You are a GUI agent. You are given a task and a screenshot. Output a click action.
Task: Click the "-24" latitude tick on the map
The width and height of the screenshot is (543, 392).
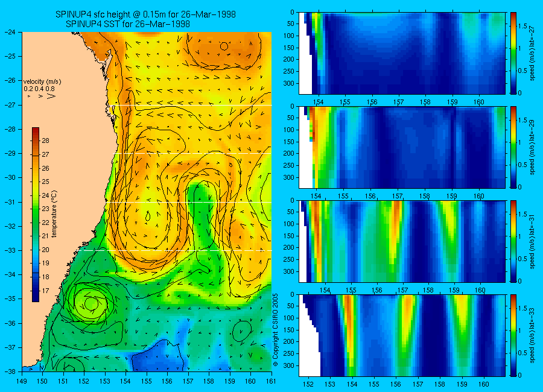10,32
